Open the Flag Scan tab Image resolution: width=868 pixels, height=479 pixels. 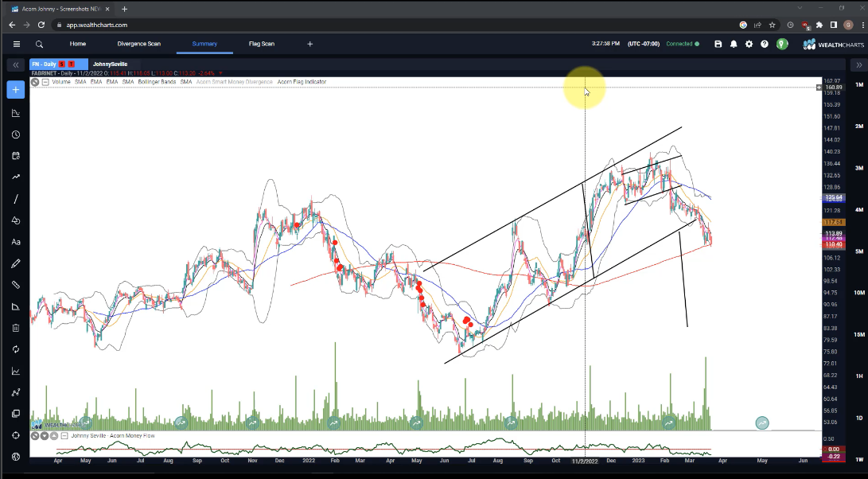(x=262, y=44)
